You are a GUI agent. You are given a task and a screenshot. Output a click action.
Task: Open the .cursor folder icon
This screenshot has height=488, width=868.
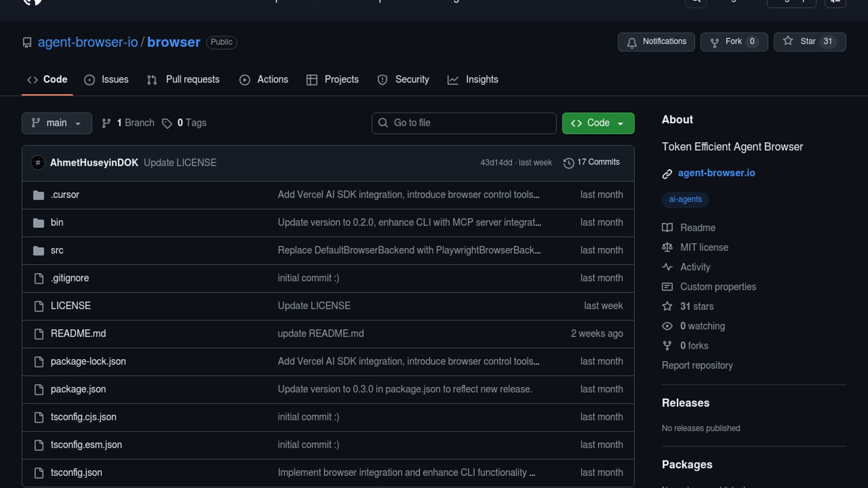(38, 195)
